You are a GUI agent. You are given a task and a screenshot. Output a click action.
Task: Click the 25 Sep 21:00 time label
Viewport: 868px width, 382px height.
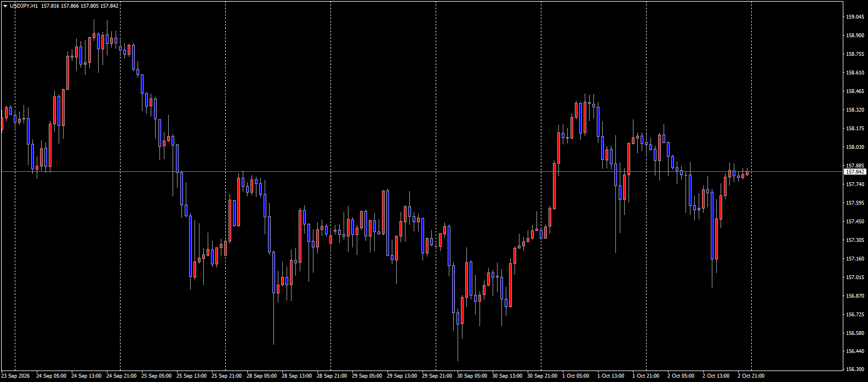pos(226,376)
